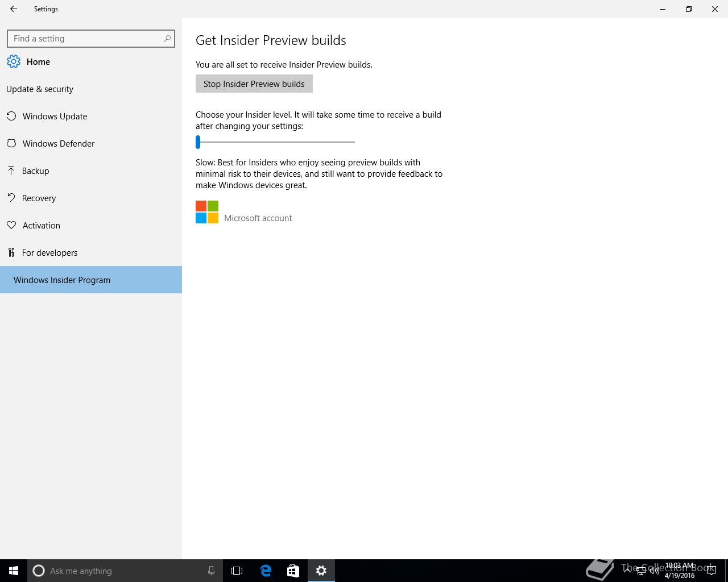This screenshot has height=582, width=728.
Task: Open Task View from the taskbar
Action: click(x=237, y=571)
